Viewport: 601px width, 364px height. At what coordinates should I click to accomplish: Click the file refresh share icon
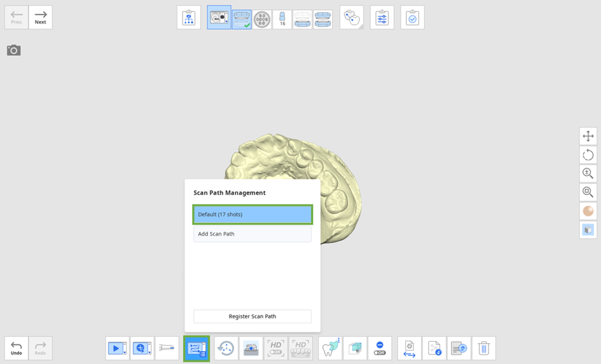coord(434,348)
